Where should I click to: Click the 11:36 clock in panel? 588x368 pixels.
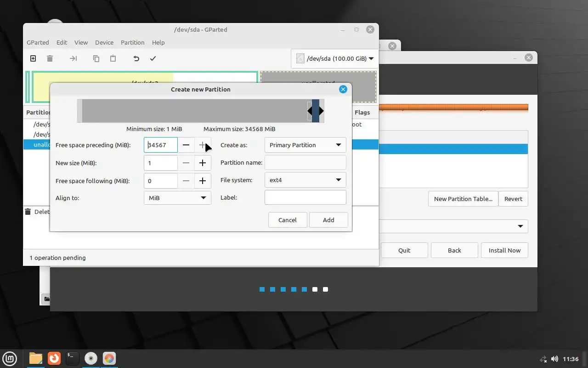pyautogui.click(x=571, y=359)
